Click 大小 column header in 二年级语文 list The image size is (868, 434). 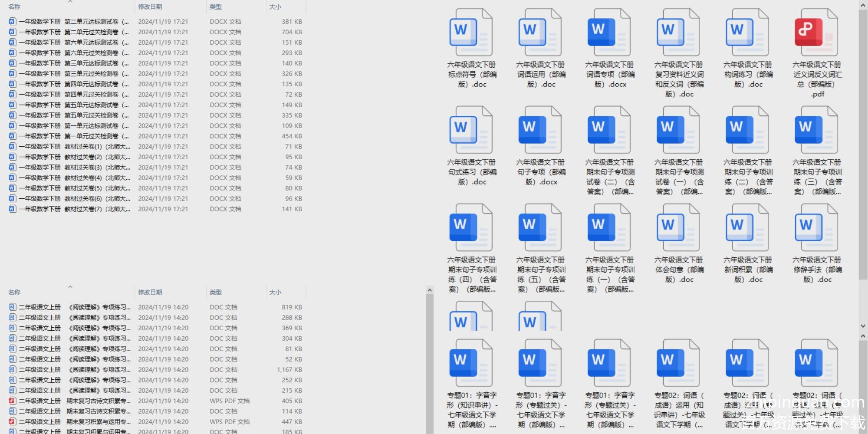275,293
